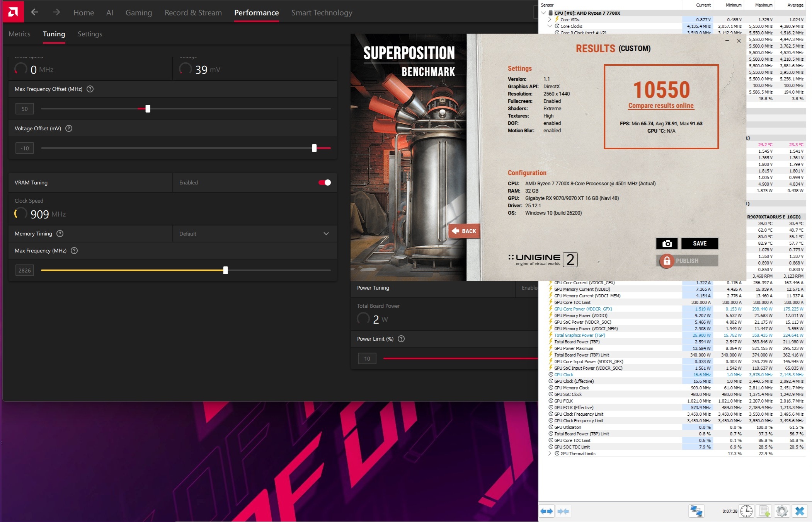The height and width of the screenshot is (522, 812).
Task: Click the AMD logo icon
Action: [13, 12]
